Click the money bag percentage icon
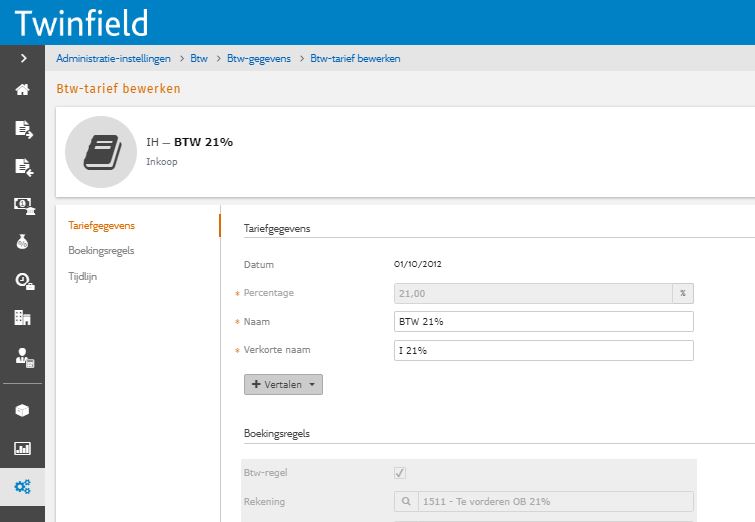755x522 pixels. pyautogui.click(x=22, y=242)
